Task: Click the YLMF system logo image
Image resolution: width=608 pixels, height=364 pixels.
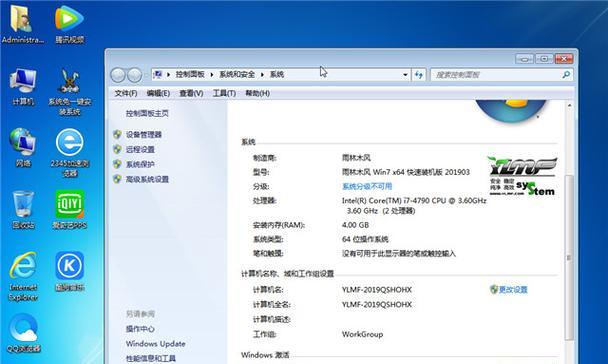Action: click(x=522, y=176)
